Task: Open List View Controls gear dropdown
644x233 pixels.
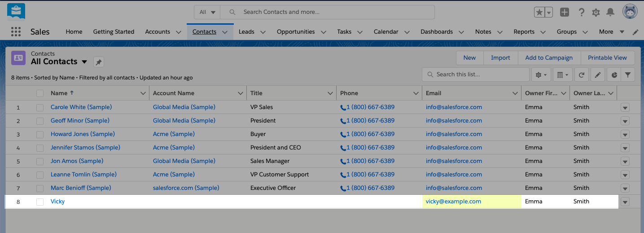Action: [541, 75]
